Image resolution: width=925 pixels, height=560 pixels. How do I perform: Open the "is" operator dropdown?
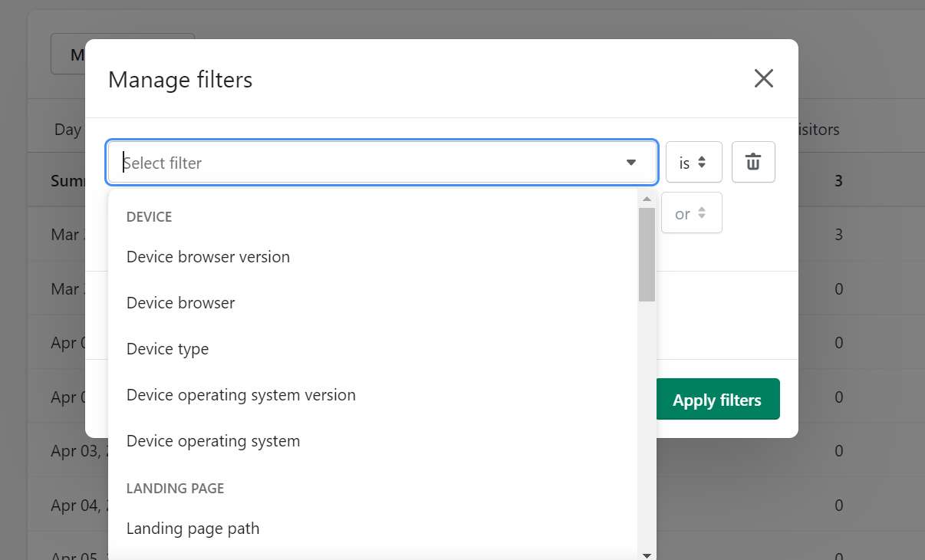click(693, 162)
